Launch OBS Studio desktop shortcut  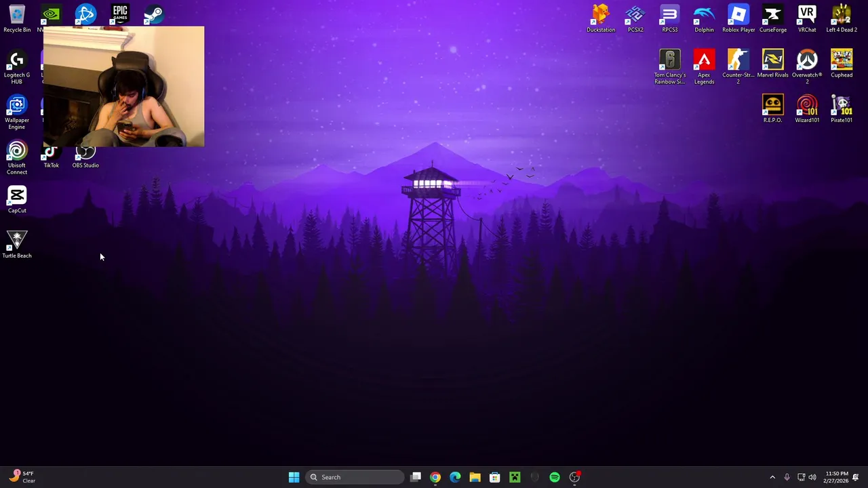(x=85, y=158)
